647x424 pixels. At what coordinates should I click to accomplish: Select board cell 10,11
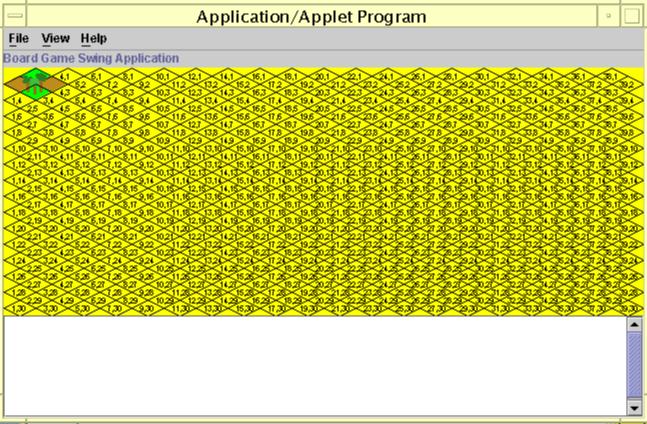pyautogui.click(x=163, y=156)
